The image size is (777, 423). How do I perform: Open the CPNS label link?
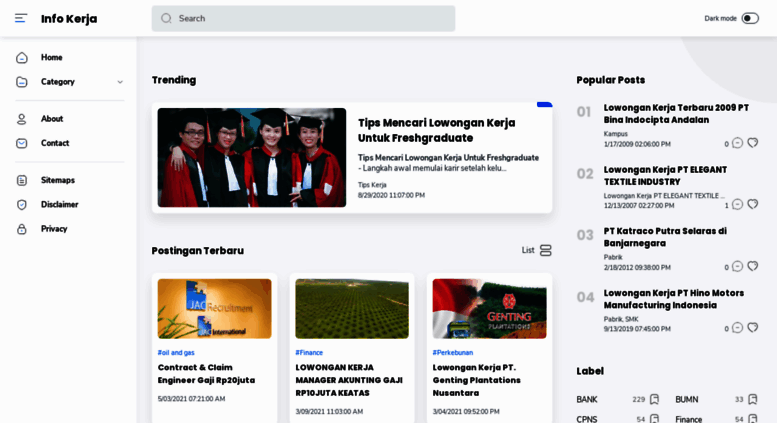(587, 419)
